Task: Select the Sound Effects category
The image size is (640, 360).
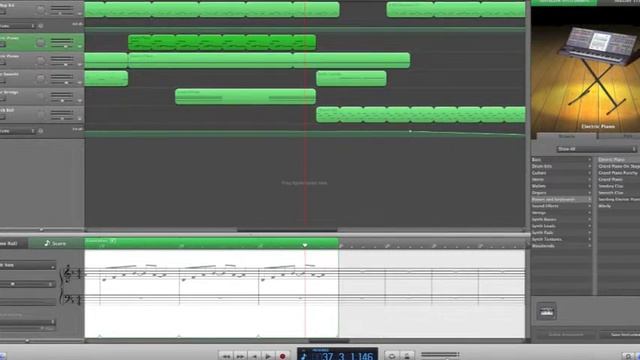Action: point(561,206)
